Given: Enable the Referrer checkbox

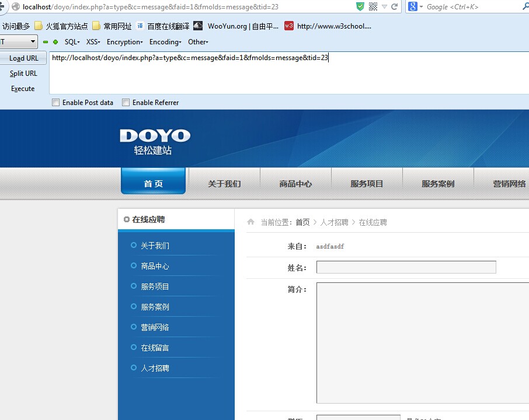Looking at the screenshot, I should click(126, 103).
